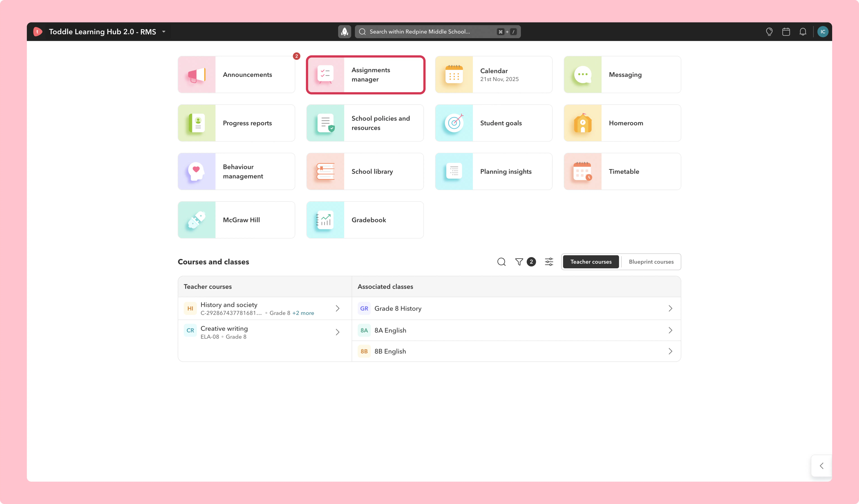Screen dimensions: 859x504
Task: Open the courses filter funnel icon
Action: point(519,262)
